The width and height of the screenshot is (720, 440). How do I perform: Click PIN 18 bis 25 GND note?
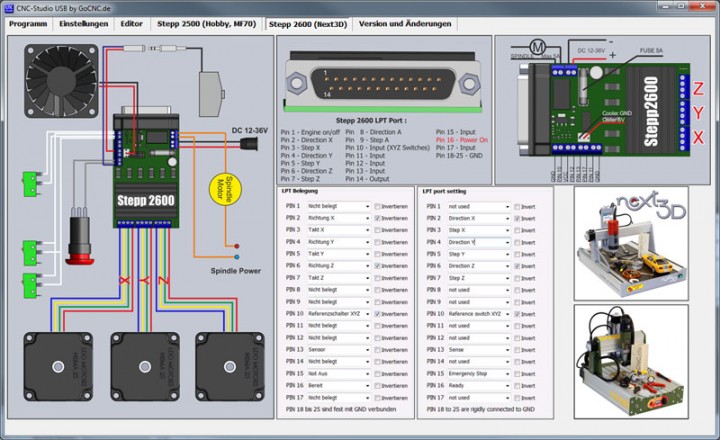point(341,409)
